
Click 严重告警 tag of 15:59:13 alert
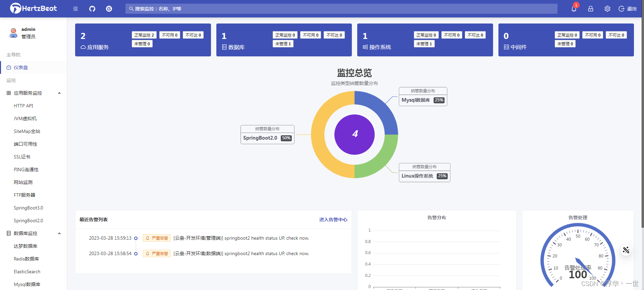pos(157,238)
